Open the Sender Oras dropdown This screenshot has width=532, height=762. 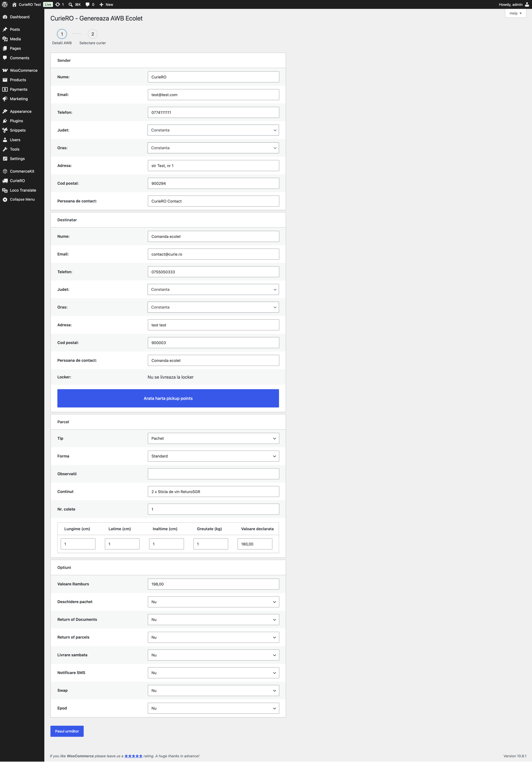pos(213,148)
